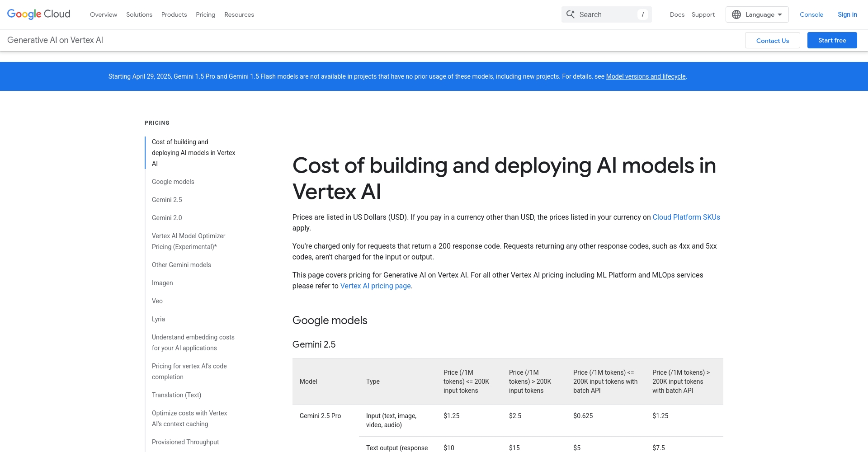Screen dimensions: 868x452
Task: Jump to Lyria in sidebar
Action: point(158,319)
